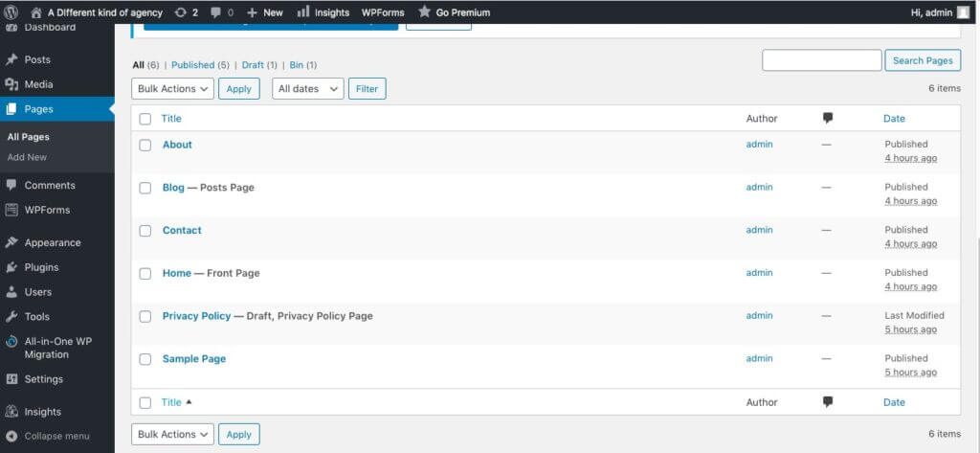Viewport: 980px width, 453px height.
Task: Tick the checkbox for Blog page
Action: pos(145,188)
